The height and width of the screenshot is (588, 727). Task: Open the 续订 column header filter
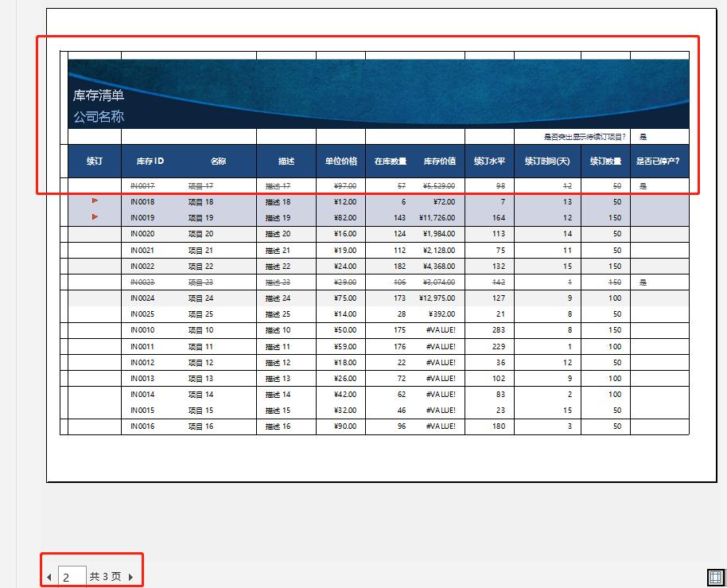95,160
